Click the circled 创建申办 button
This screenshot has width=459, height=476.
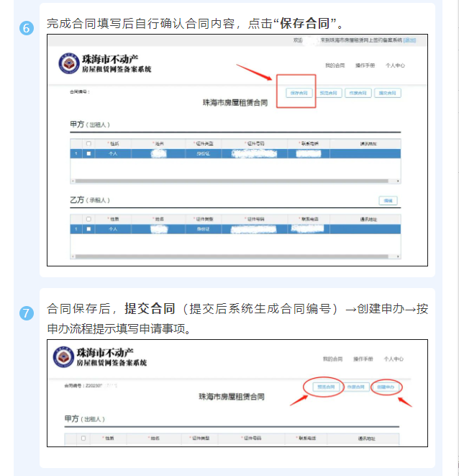(x=386, y=387)
